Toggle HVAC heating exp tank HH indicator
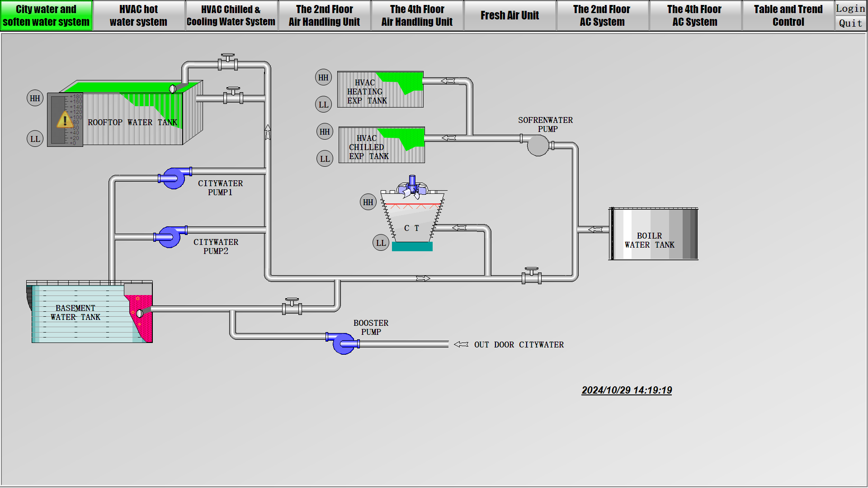868x488 pixels. [323, 77]
